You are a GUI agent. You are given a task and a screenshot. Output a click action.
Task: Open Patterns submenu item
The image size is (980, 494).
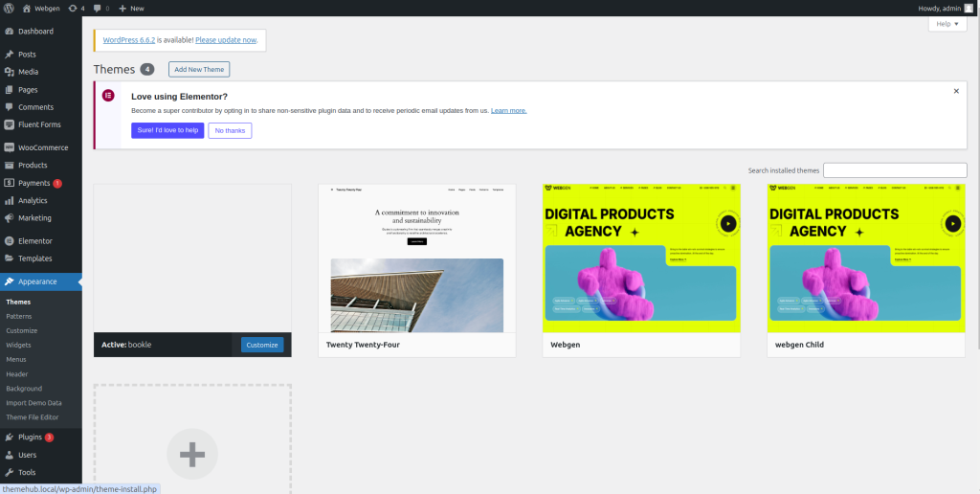(x=19, y=317)
